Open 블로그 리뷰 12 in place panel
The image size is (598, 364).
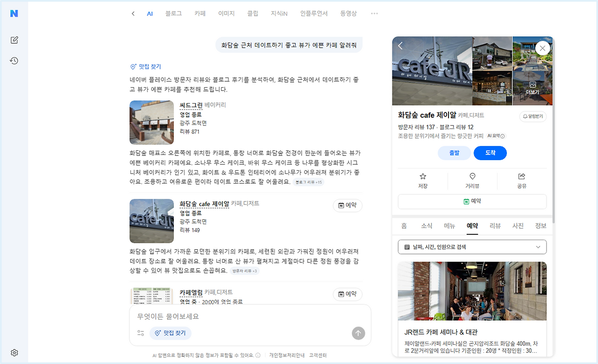(456, 127)
